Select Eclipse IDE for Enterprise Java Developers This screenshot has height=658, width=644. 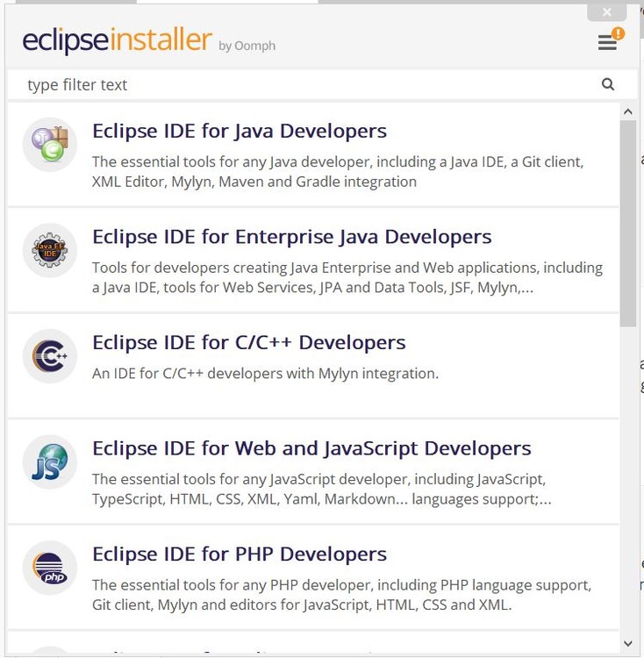coord(313,261)
